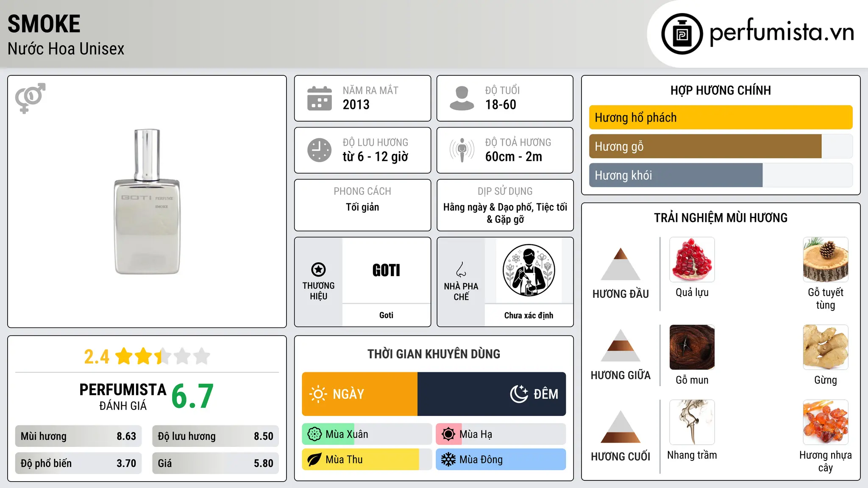Select the Gỗ tuyết tùng cedarwood image
Image resolution: width=868 pixels, height=488 pixels.
pyautogui.click(x=826, y=260)
